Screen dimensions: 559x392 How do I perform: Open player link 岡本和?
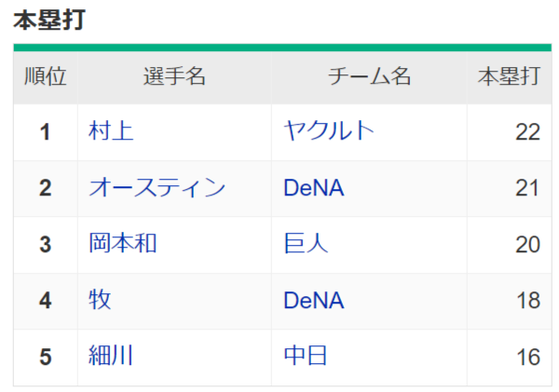122,244
